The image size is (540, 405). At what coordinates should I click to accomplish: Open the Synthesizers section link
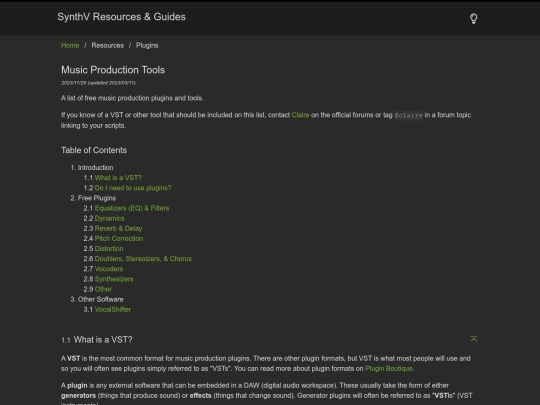point(114,279)
